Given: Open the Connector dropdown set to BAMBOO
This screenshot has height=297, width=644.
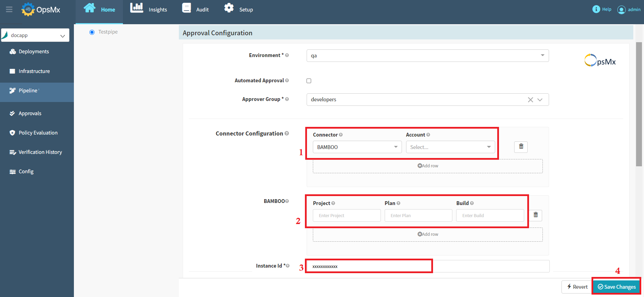Looking at the screenshot, I should [357, 147].
